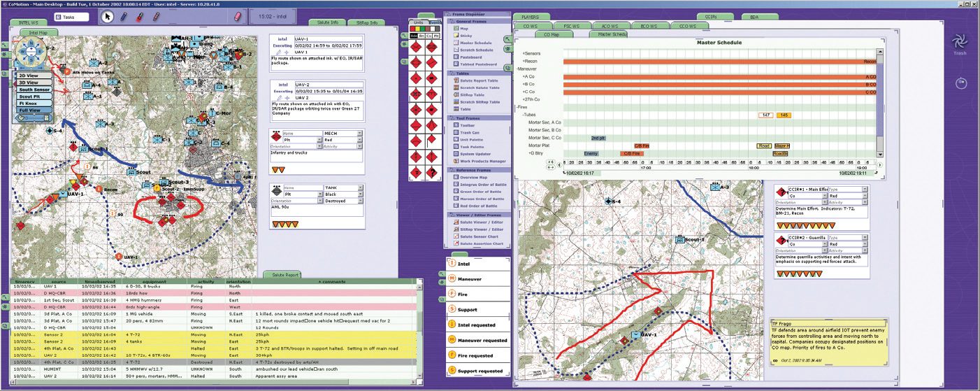Switch to the Salute Info tab
Image resolution: width=980 pixels, height=391 pixels.
click(x=324, y=23)
